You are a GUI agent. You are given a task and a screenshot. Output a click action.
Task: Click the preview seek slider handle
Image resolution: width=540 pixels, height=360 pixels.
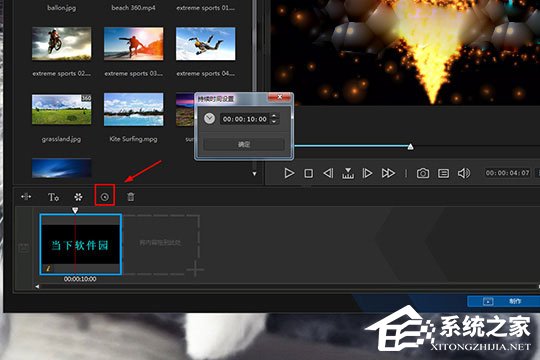[x=411, y=147]
